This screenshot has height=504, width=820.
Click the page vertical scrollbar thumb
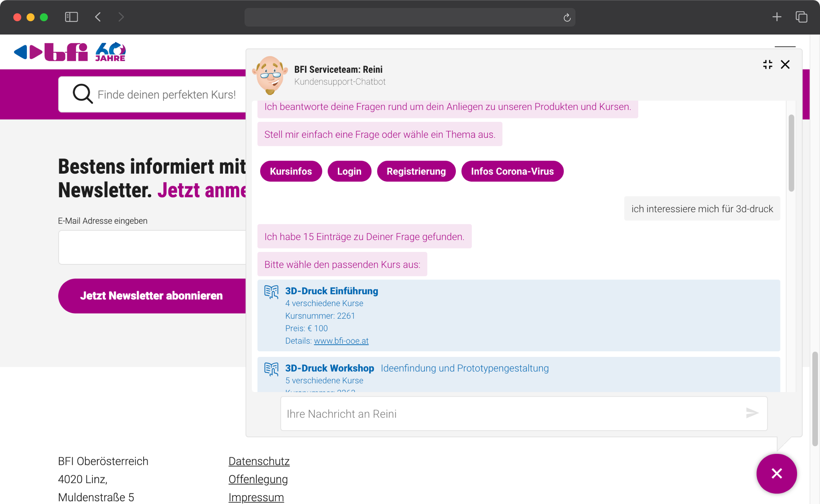[815, 399]
